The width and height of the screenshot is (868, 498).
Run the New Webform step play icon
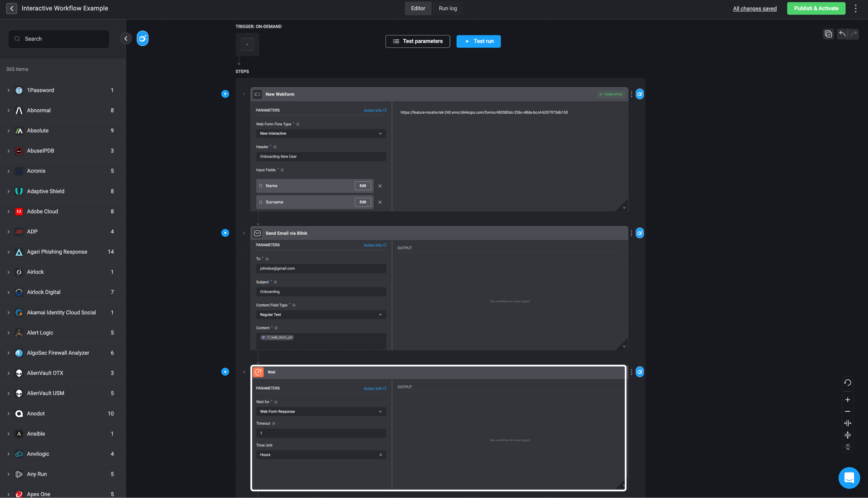pos(225,94)
